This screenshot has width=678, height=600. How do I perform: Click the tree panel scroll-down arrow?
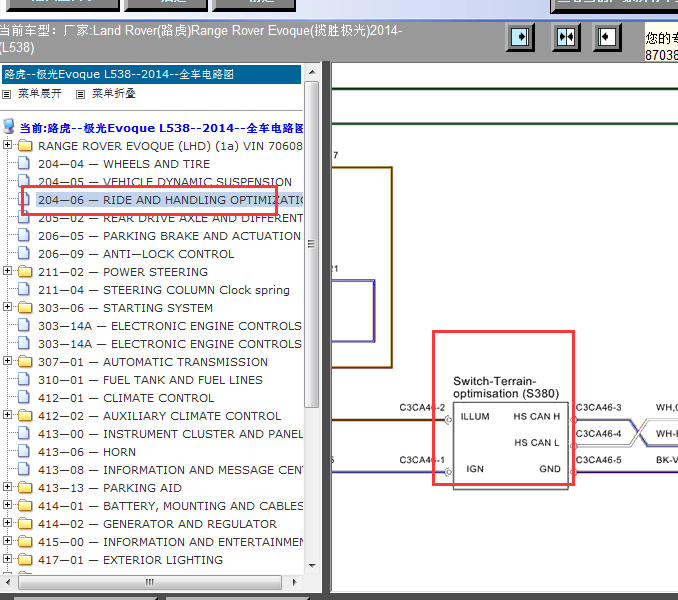pos(312,565)
